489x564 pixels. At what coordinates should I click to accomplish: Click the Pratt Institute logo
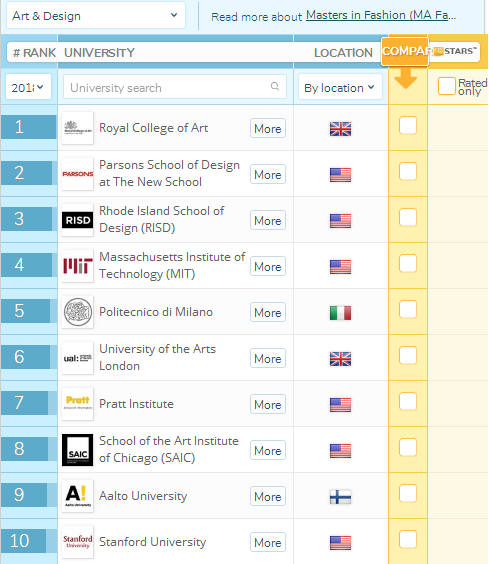78,404
